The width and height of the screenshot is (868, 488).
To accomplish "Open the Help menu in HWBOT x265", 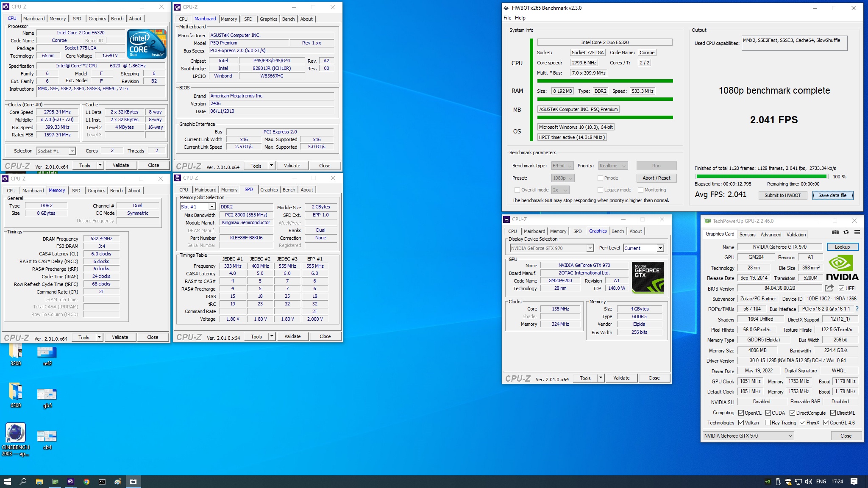I will [520, 18].
